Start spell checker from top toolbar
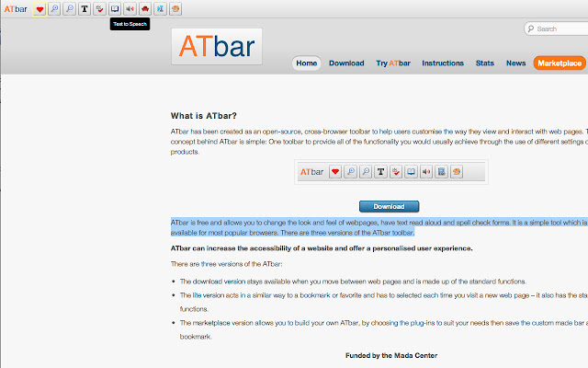The height and width of the screenshot is (368, 588). [100, 8]
